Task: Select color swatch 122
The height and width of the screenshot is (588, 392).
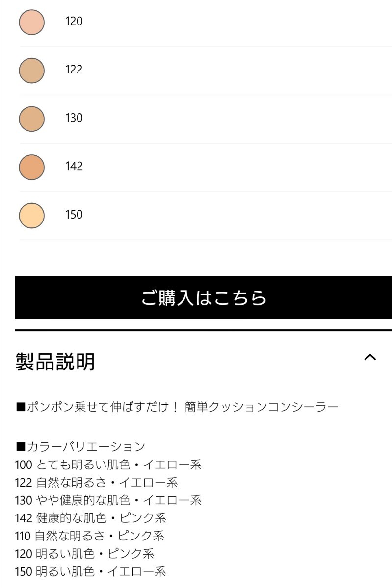Action: point(31,71)
